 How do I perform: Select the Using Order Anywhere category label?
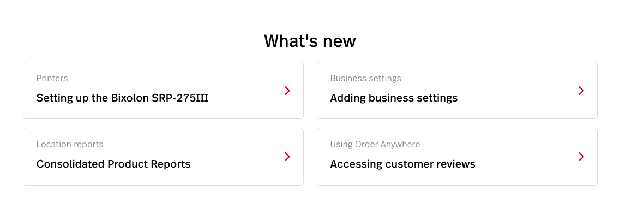click(x=375, y=144)
